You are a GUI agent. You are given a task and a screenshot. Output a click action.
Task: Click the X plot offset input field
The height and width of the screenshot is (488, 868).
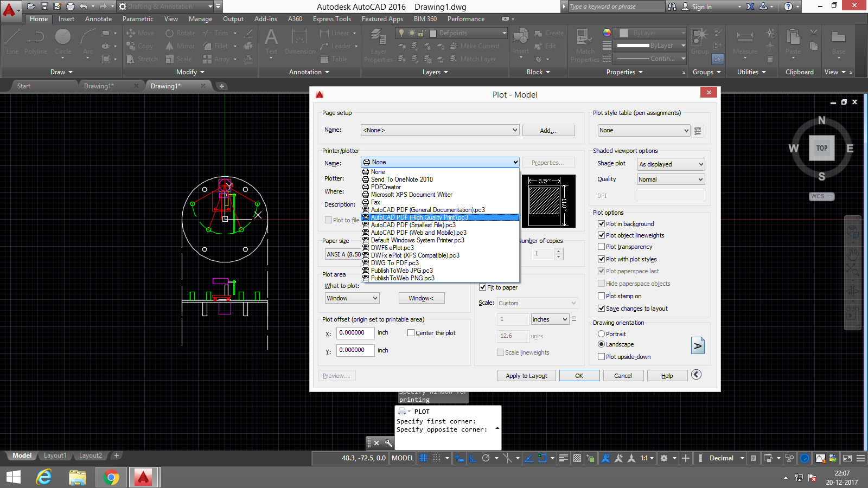(355, 333)
